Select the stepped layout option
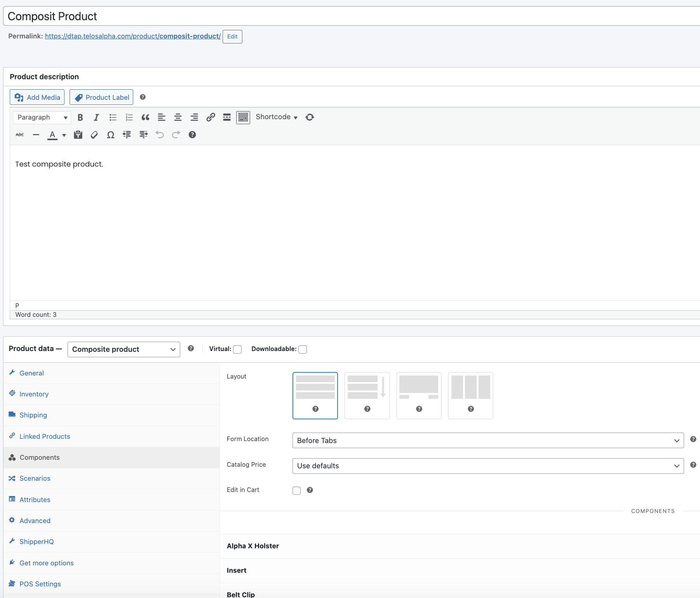 coord(419,396)
